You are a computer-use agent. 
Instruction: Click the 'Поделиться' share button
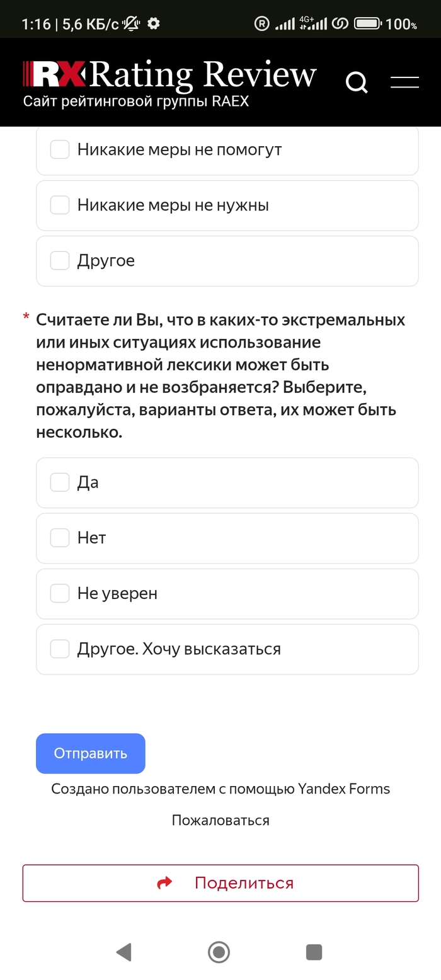pos(220,883)
